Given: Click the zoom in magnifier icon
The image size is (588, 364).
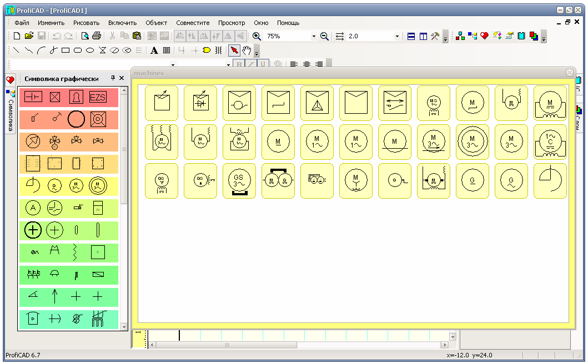Looking at the screenshot, I should 257,36.
